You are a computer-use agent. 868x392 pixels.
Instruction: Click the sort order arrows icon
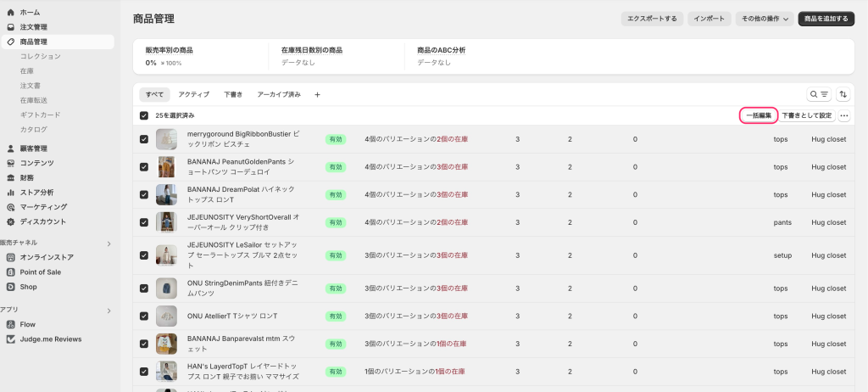(843, 94)
